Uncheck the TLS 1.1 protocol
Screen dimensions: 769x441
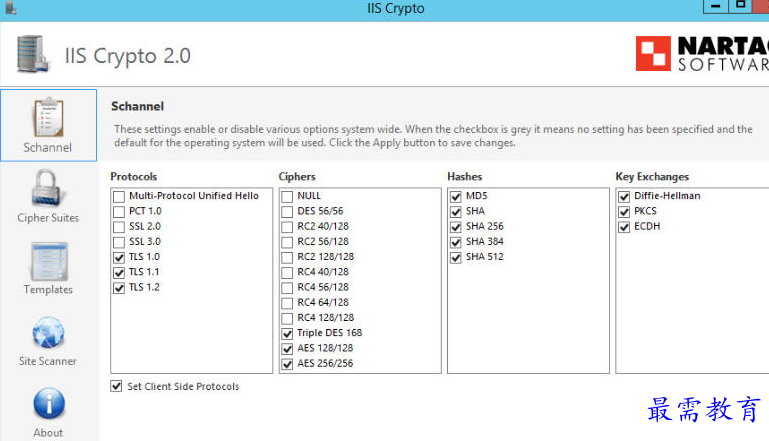coord(119,273)
